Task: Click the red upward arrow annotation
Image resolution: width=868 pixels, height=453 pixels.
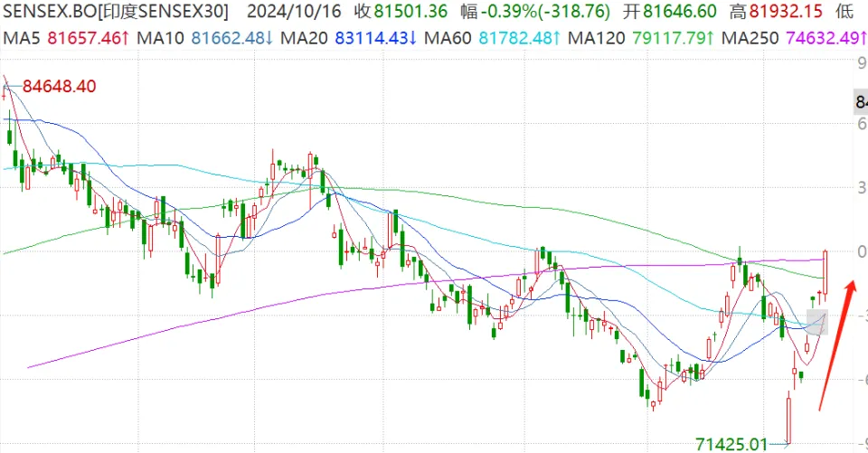Action: tap(835, 344)
